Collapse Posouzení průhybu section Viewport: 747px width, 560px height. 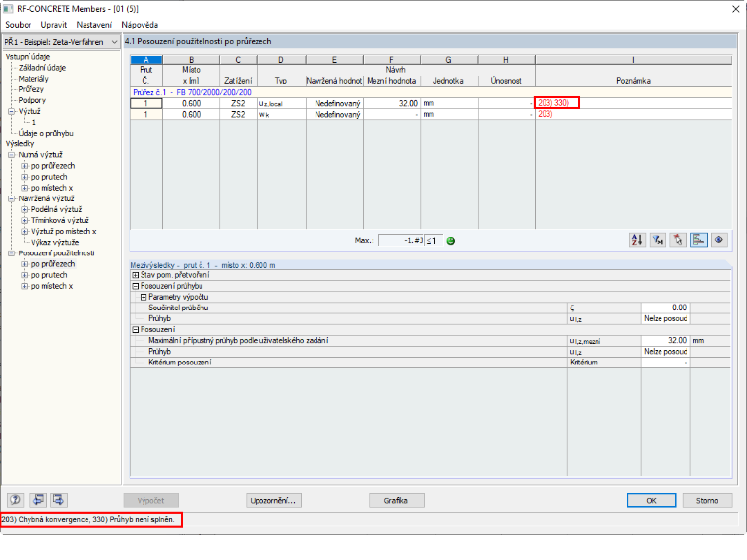[x=135, y=286]
